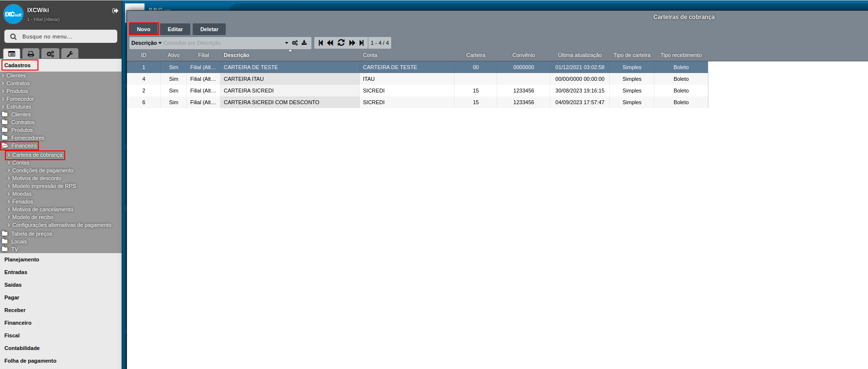Screen dimensions: 868x369
Task: Sort by the Última atualização column header
Action: click(579, 55)
